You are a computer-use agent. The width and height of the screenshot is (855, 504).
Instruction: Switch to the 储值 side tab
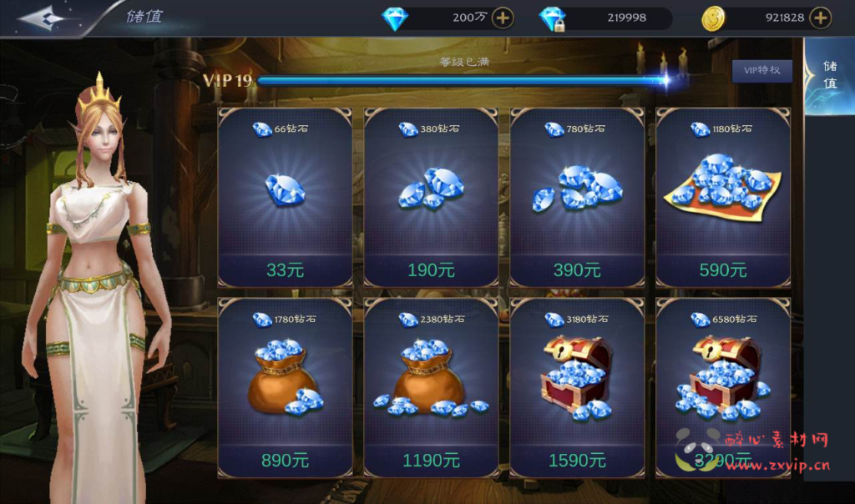[x=829, y=75]
